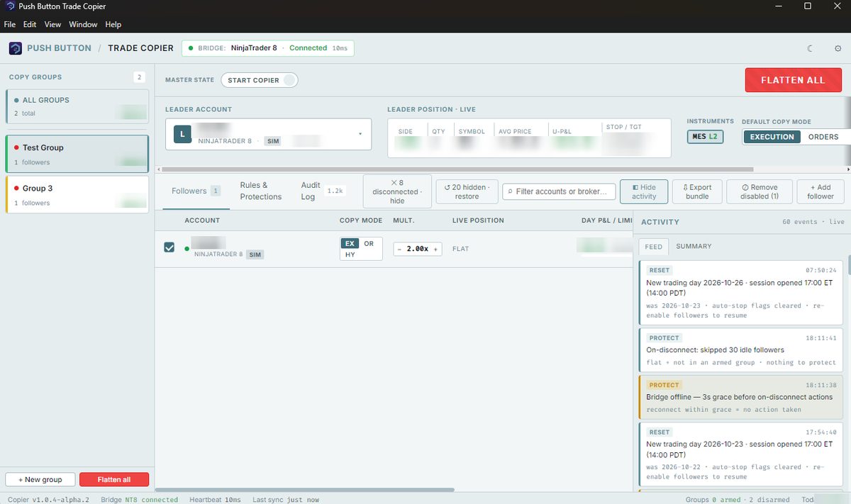Click the Push Button logo icon in header
Screen dimensions: 851x504
coord(15,48)
